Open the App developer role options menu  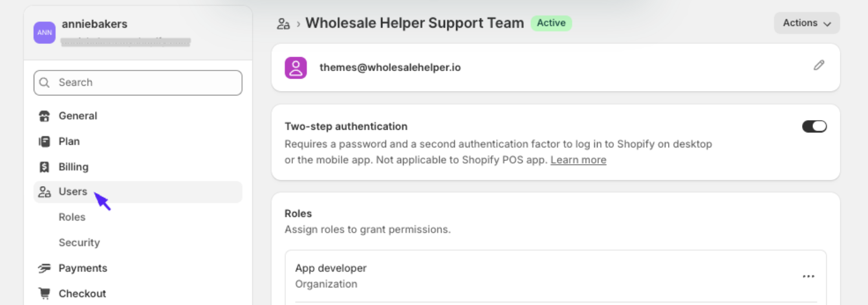point(808,277)
